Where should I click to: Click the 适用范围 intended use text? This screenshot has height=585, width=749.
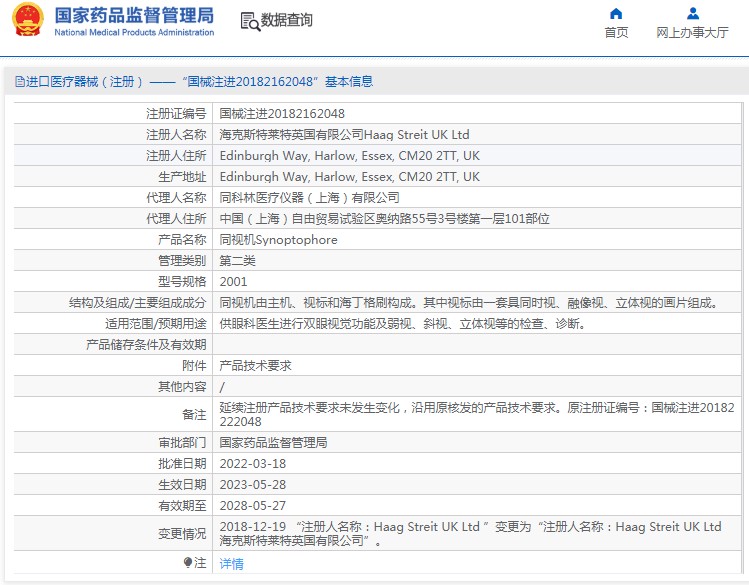point(403,324)
